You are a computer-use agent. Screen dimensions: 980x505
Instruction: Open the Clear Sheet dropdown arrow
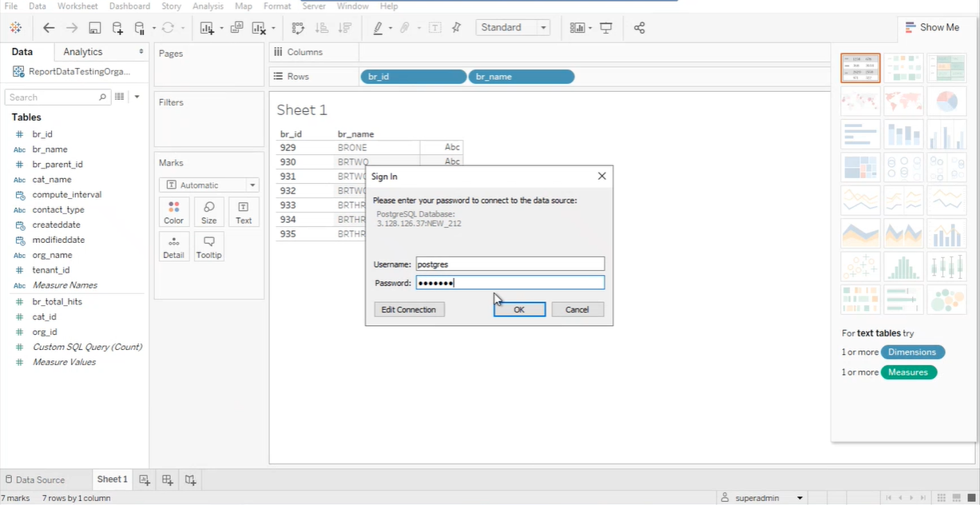pyautogui.click(x=273, y=28)
